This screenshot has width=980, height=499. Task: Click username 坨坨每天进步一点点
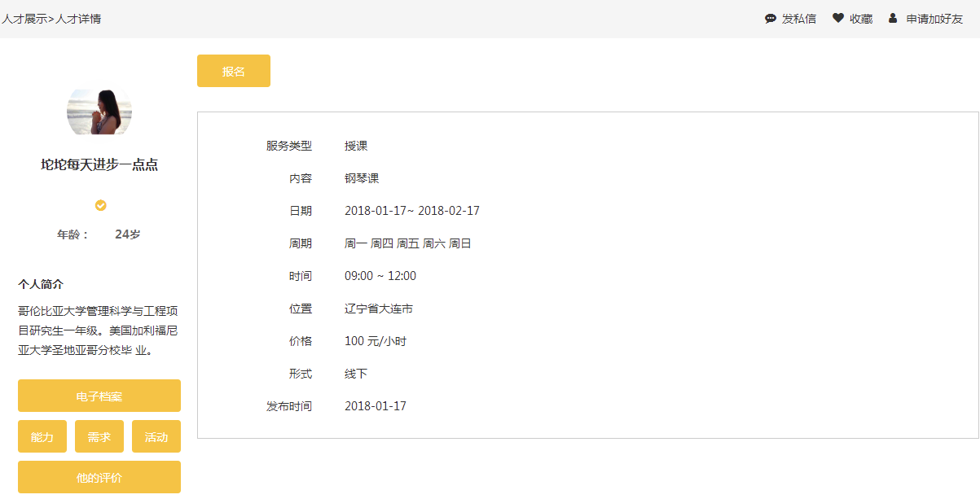point(99,164)
